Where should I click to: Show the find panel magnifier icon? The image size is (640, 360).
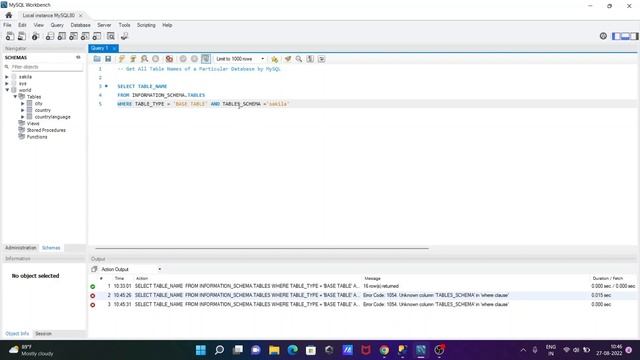(299, 59)
